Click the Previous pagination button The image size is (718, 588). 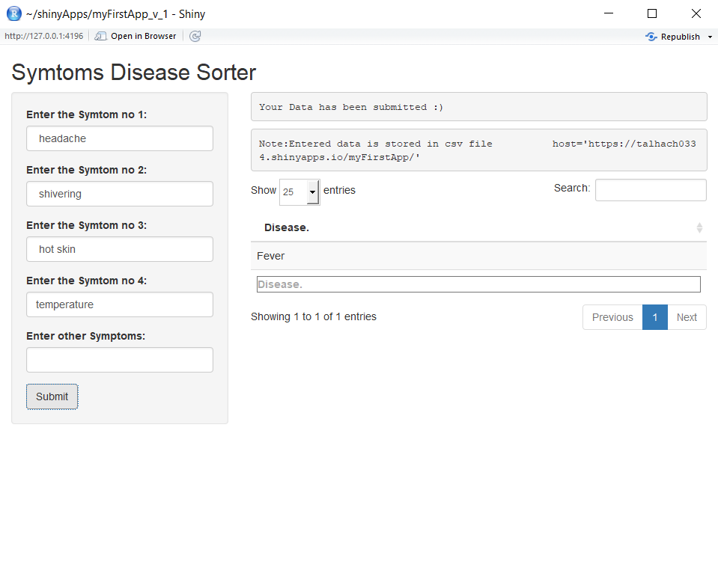[612, 316]
